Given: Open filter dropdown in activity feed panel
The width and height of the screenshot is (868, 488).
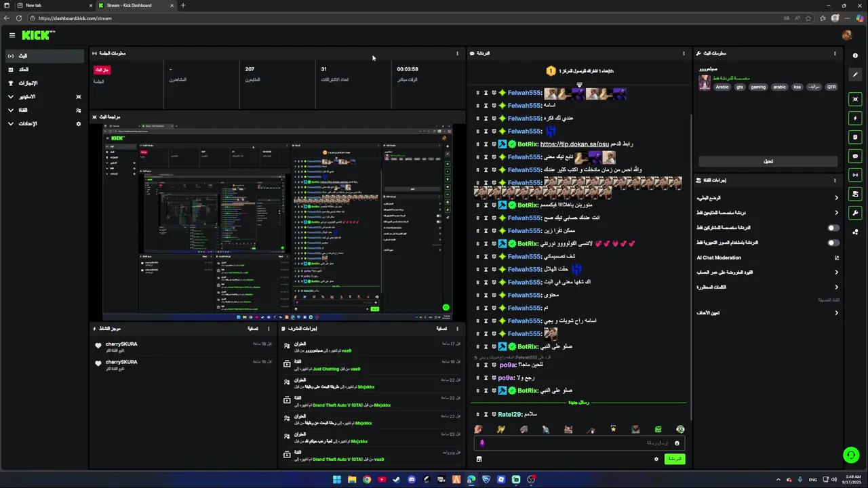Looking at the screenshot, I should point(253,329).
